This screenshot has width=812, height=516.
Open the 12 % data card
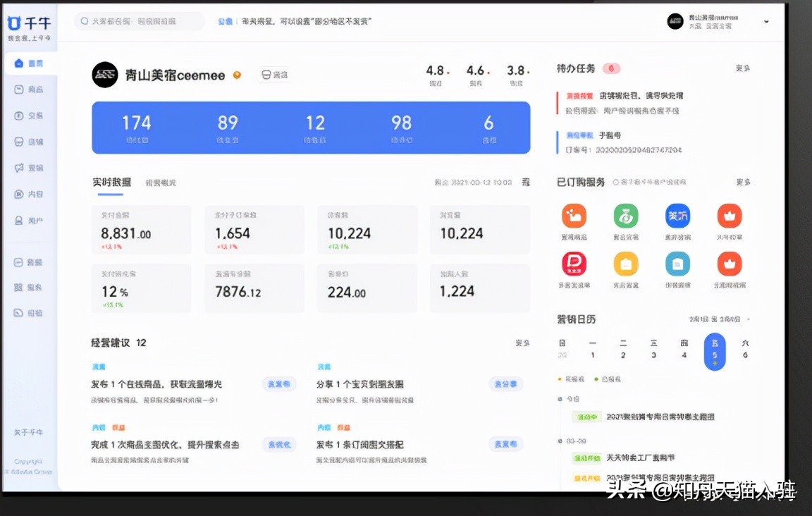(142, 288)
